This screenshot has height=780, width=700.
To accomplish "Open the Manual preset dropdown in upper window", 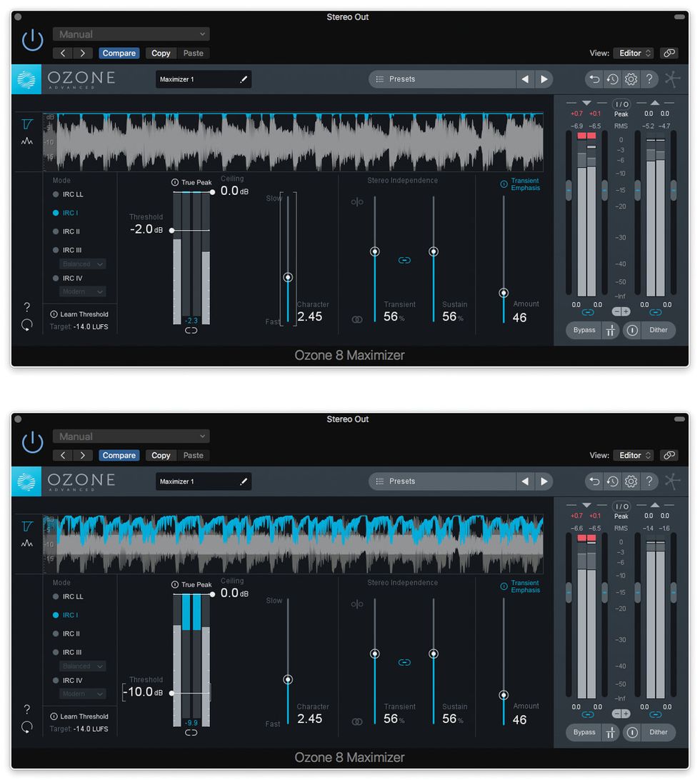I will 131,34.
